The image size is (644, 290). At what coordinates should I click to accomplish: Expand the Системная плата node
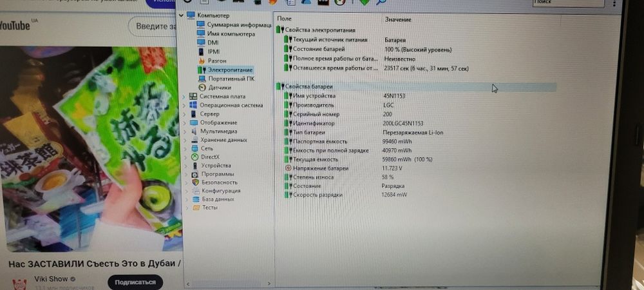(x=184, y=97)
